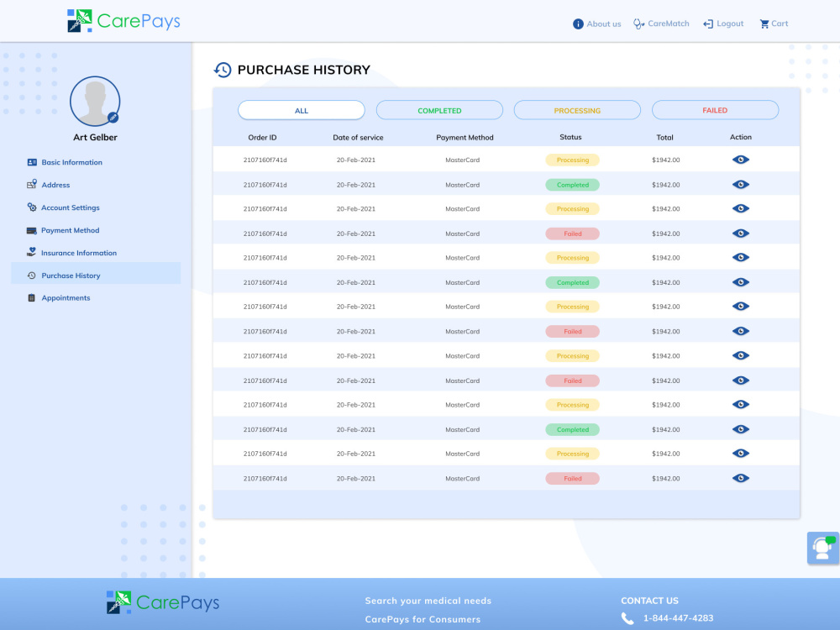Click the phone icon beside the contact number
Image resolution: width=840 pixels, height=630 pixels.
627,617
